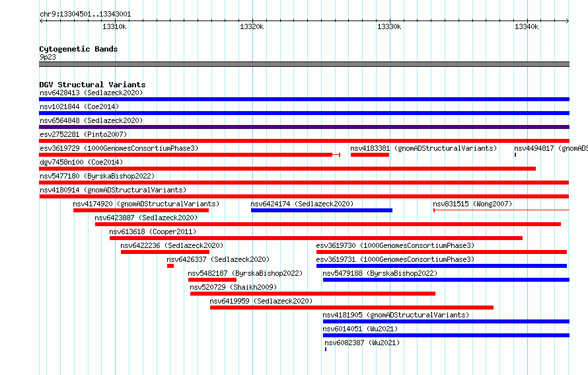The height and width of the screenshot is (375, 588).
Task: Click the Cytogenetic Bands track title
Action: click(79, 49)
